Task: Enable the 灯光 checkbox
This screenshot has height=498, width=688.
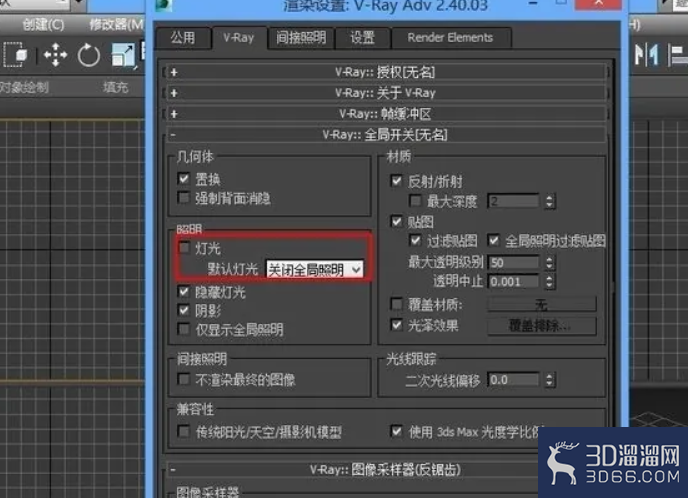Action: [x=185, y=247]
